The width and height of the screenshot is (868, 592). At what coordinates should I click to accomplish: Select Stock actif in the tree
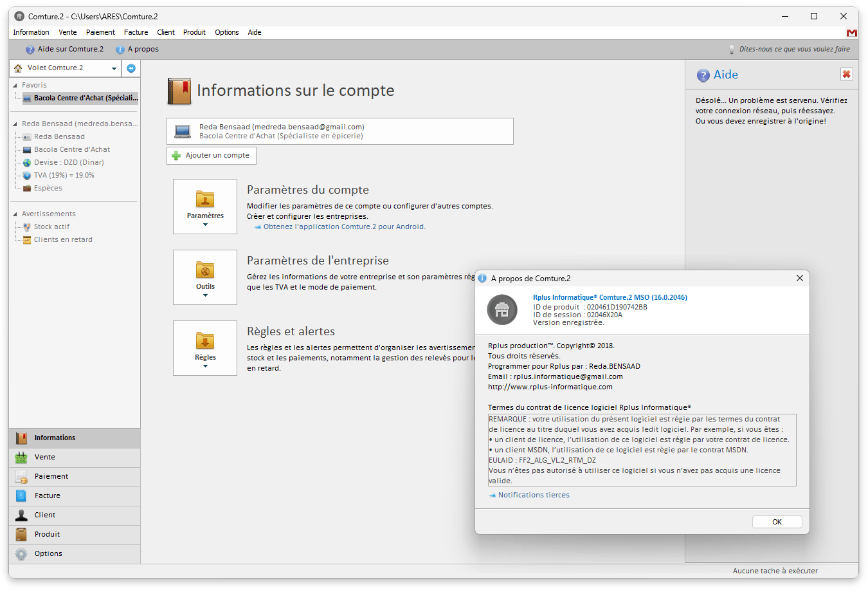coord(51,227)
